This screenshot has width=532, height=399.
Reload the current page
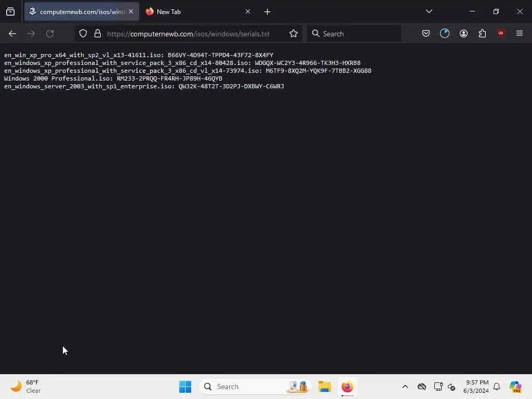(50, 34)
